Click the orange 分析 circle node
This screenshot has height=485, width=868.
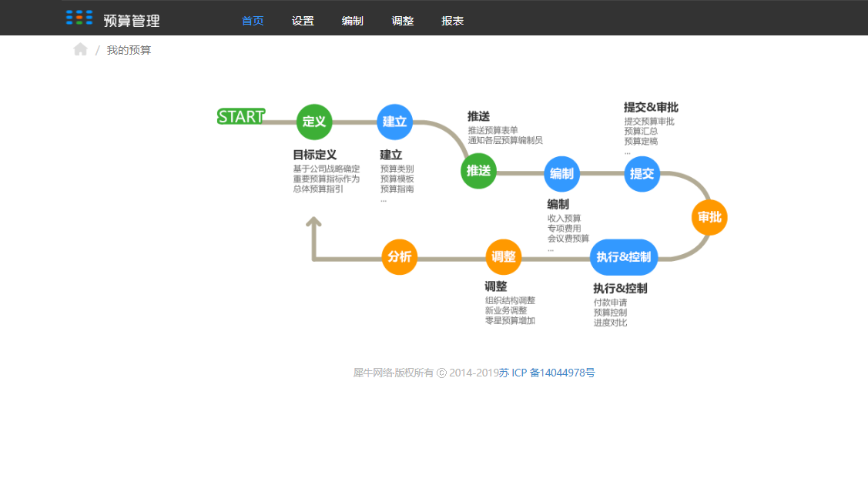(x=400, y=257)
